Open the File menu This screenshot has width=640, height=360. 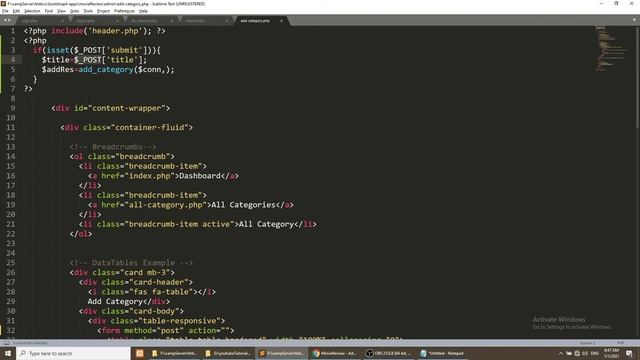coord(5,11)
